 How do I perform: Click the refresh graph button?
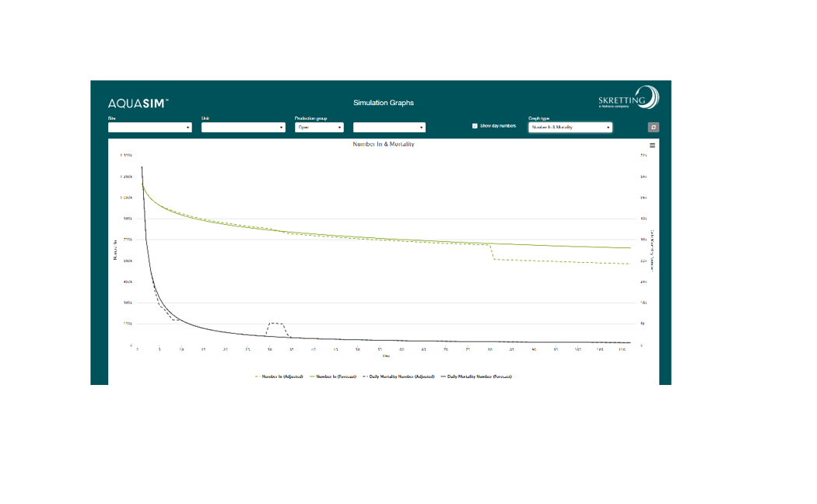[654, 127]
